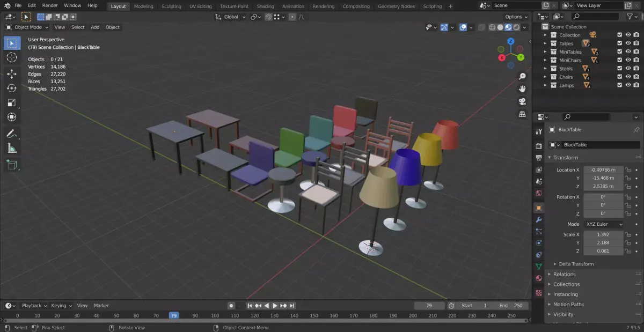Image resolution: width=644 pixels, height=332 pixels.
Task: Switch to the Modeling workspace tab
Action: tap(143, 6)
